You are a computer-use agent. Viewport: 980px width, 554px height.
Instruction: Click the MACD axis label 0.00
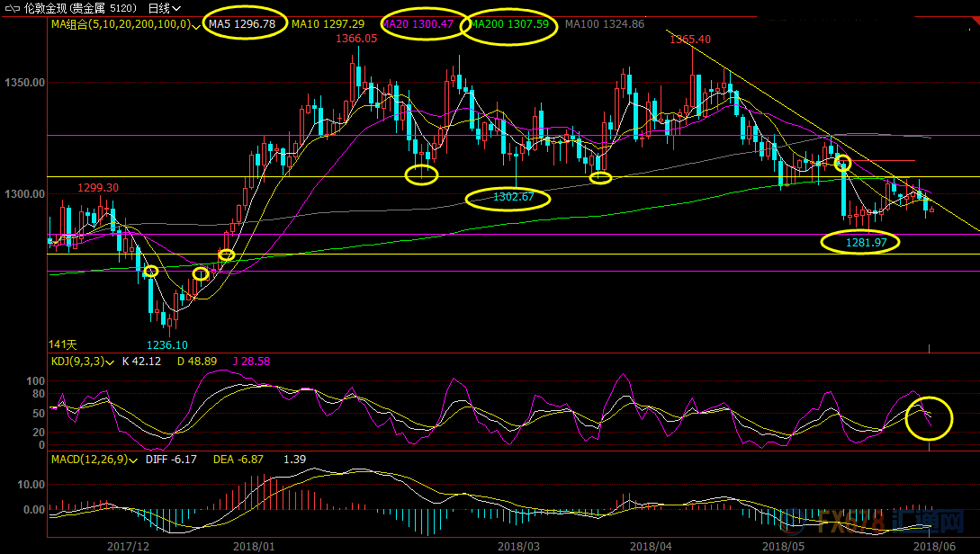(34, 510)
